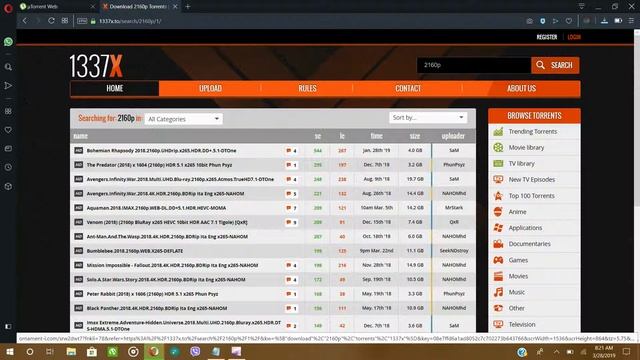Click Anime category icon

(x=498, y=211)
